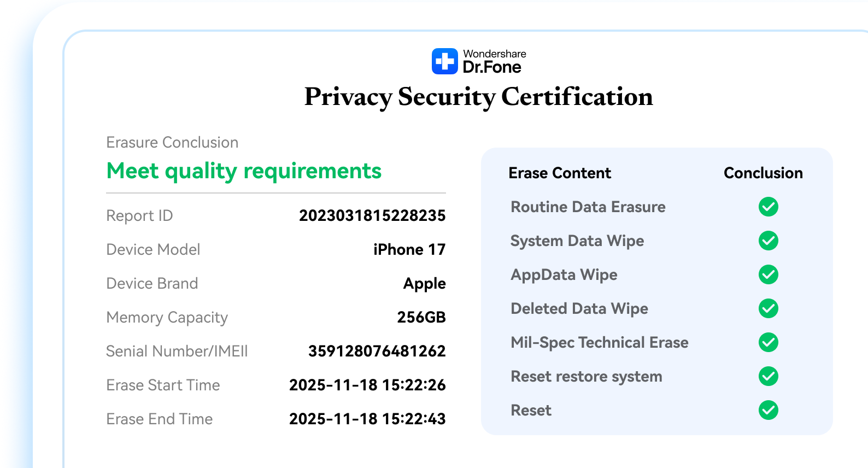Click the Report ID label
The height and width of the screenshot is (468, 868).
pos(139,216)
